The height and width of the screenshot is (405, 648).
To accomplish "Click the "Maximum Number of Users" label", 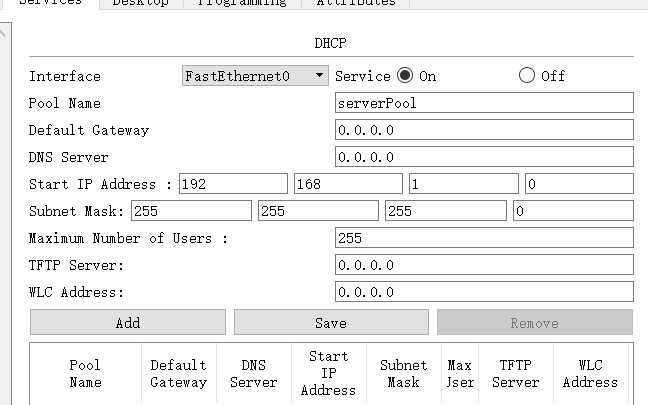I will point(128,238).
